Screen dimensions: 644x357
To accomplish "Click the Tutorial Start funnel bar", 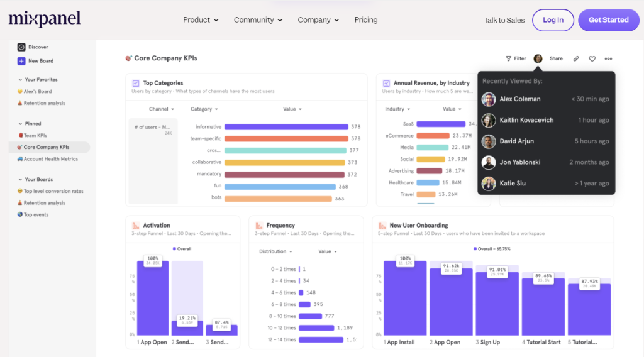I will point(543,307).
